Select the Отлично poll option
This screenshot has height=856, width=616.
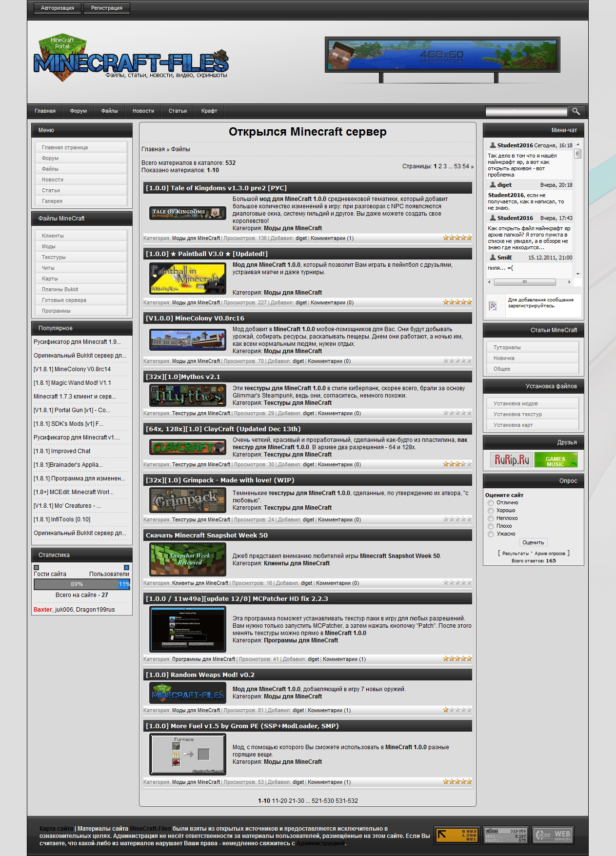click(491, 503)
